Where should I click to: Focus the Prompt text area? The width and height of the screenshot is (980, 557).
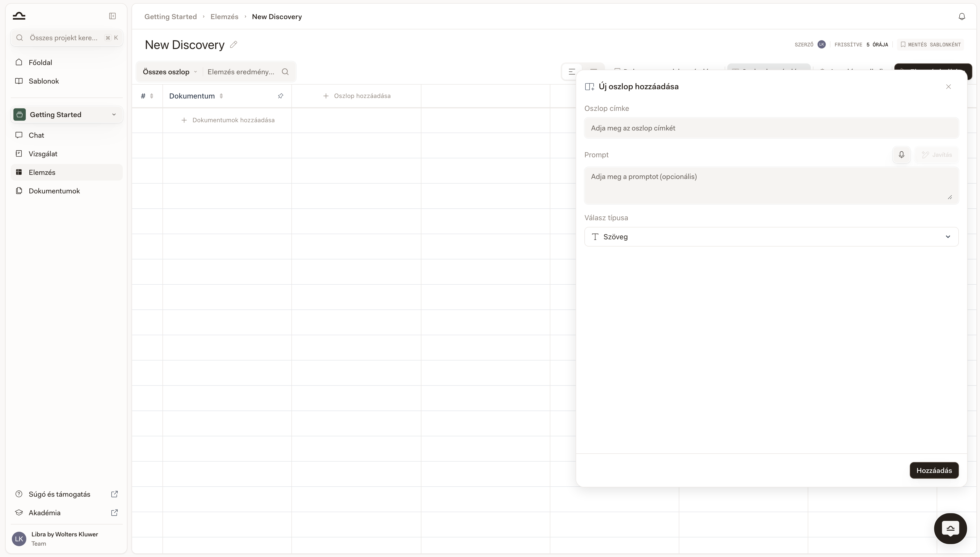(771, 186)
